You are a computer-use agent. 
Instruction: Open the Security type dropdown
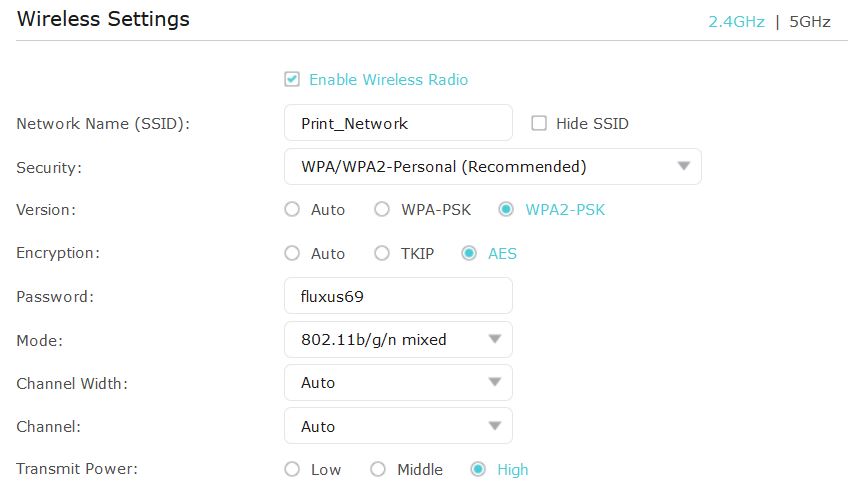click(x=492, y=166)
